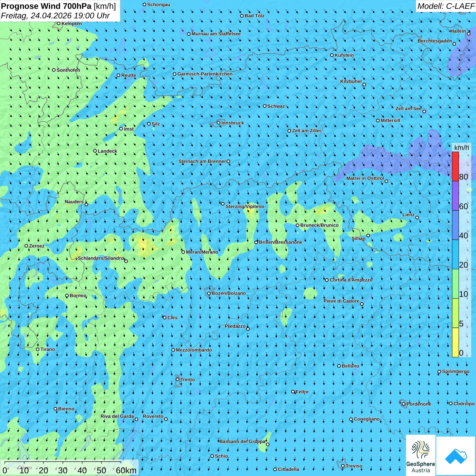Click the light blue 20 km/h legend color
This screenshot has height=476, width=476.
[x=455, y=254]
